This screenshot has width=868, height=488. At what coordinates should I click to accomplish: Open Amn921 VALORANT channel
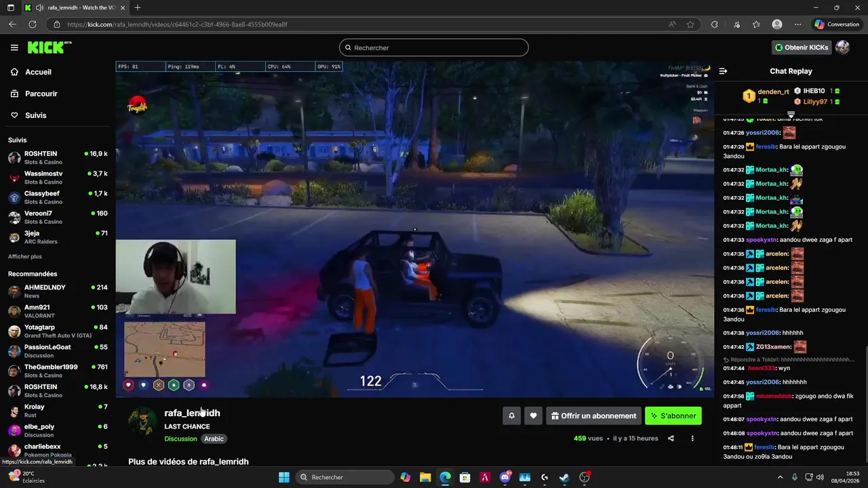[58, 311]
